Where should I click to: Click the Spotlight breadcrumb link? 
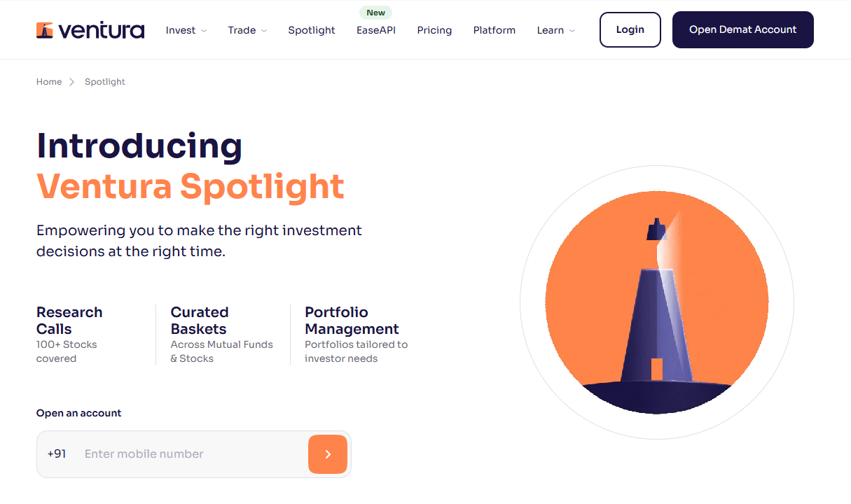pyautogui.click(x=105, y=82)
